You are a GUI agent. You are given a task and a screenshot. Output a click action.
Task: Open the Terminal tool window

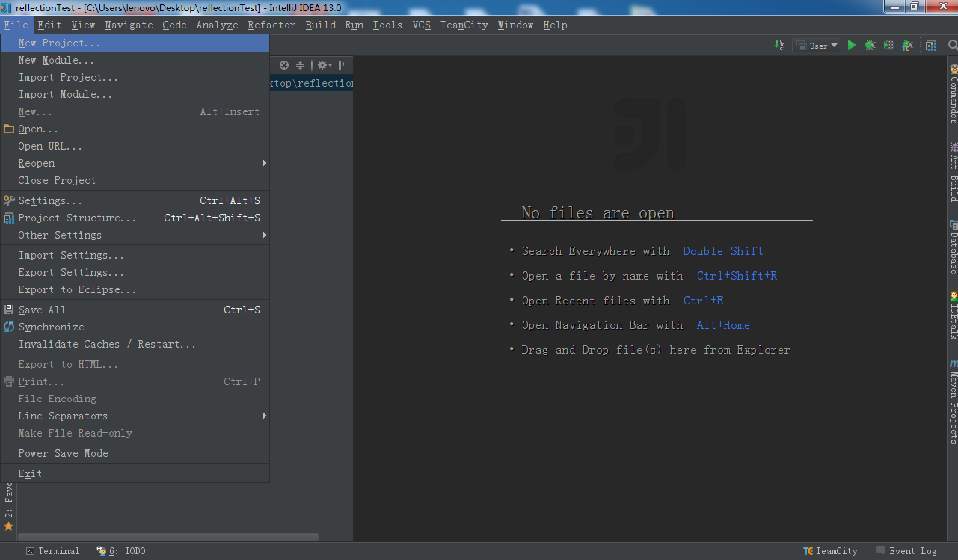(x=52, y=551)
